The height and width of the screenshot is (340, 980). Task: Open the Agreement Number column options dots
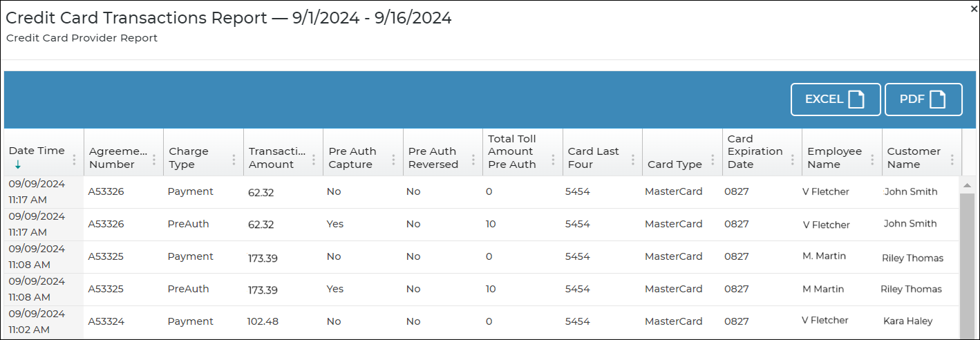(x=154, y=160)
